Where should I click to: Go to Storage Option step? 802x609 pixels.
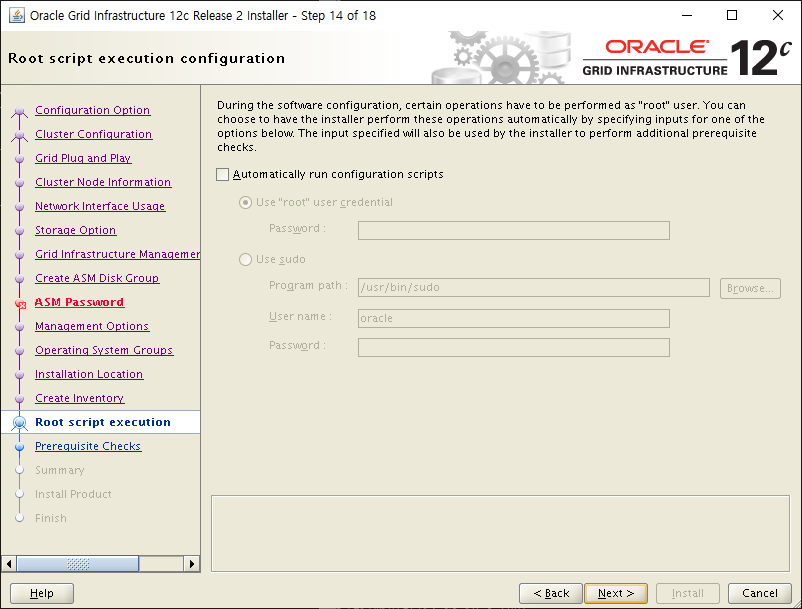click(x=76, y=230)
